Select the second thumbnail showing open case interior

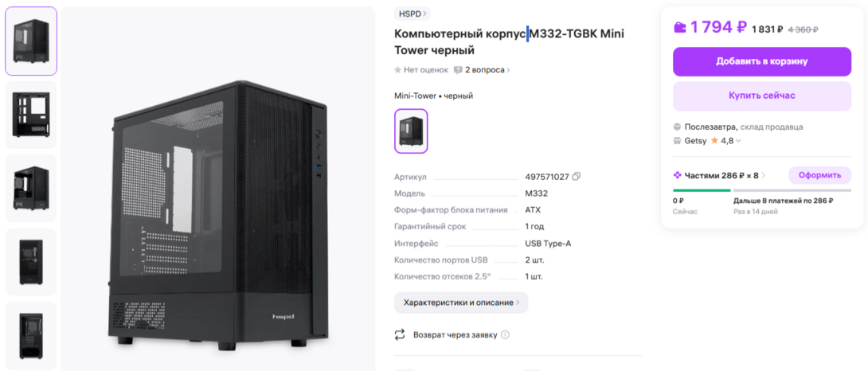[x=31, y=115]
